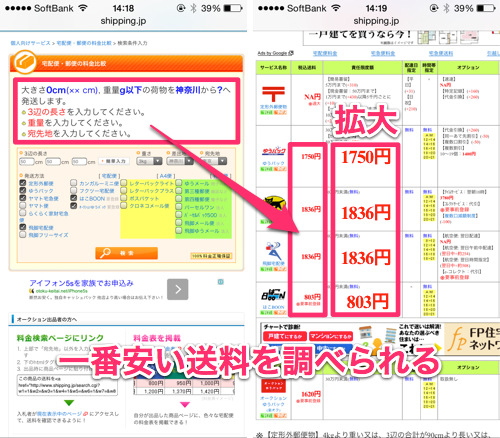This screenshot has width=500, height=438.
Task: Toggle the ヤマト宅急便 checkbox
Action: (23, 198)
